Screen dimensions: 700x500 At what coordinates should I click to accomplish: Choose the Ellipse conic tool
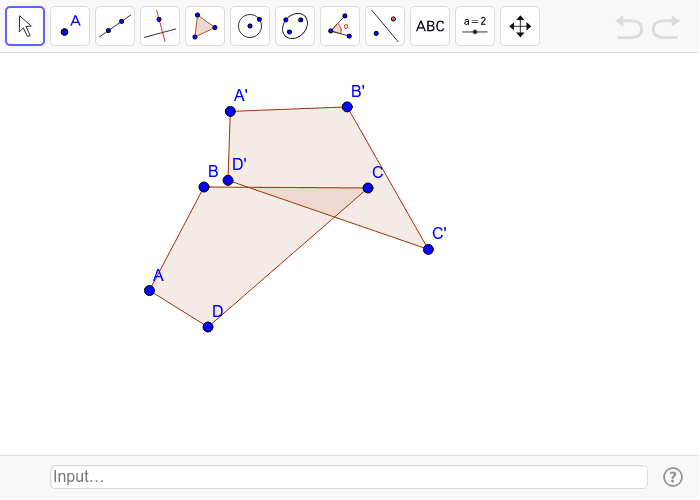coord(295,26)
